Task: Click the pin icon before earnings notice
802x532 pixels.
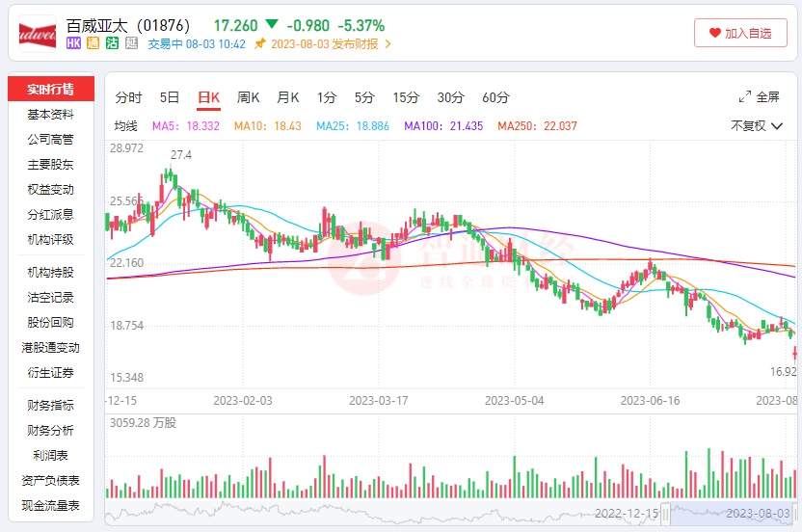Action: click(x=260, y=44)
